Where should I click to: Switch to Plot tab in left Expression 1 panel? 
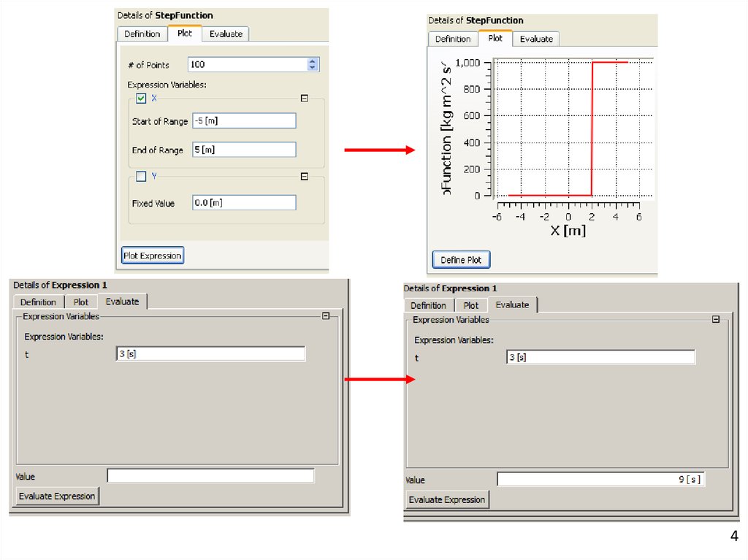click(x=81, y=302)
